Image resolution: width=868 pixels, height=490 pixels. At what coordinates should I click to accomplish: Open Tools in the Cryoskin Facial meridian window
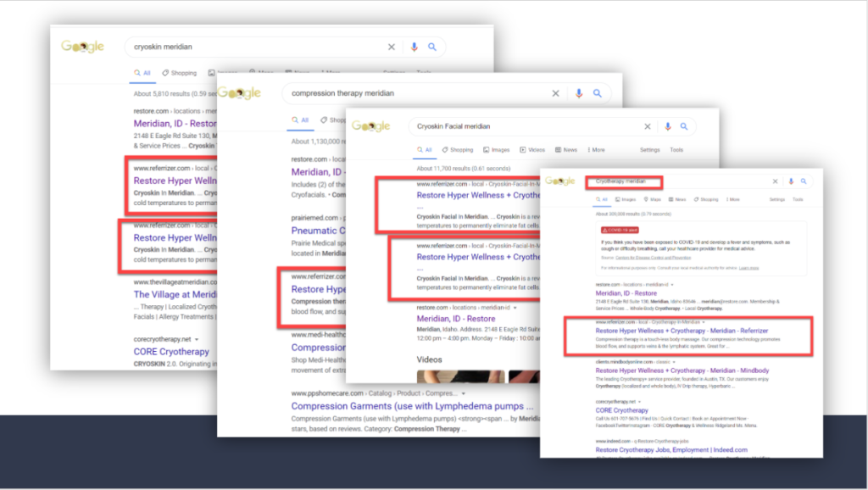pos(676,150)
